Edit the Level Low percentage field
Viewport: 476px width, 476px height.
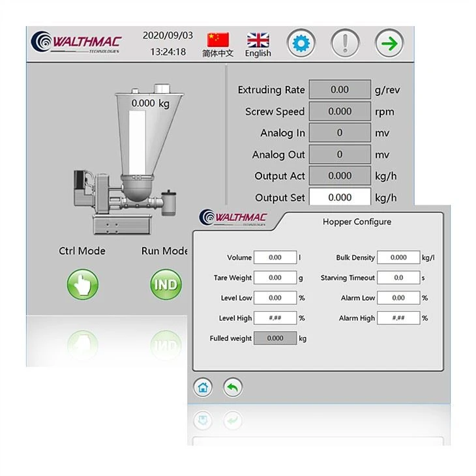(275, 298)
